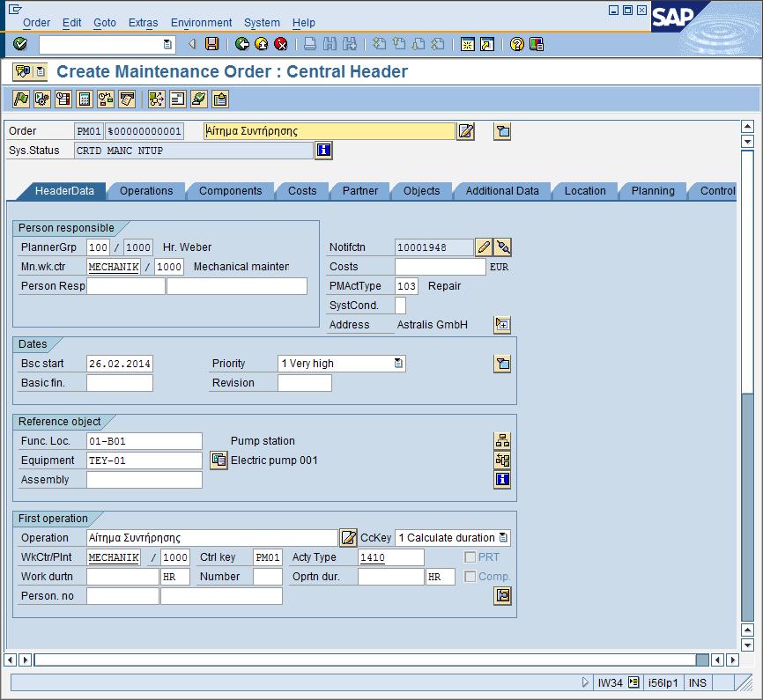The height and width of the screenshot is (700, 763).
Task: Click the Customize Local Layout monitor icon
Action: point(537,44)
